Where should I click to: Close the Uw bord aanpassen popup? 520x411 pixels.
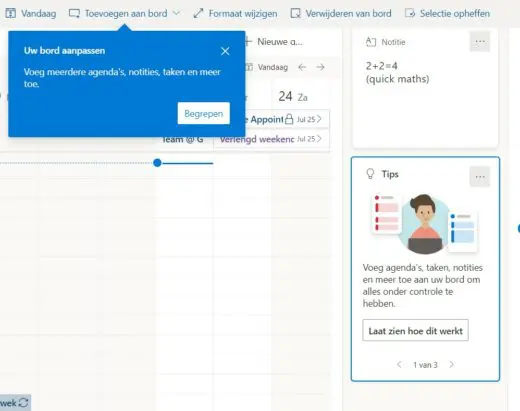pos(225,51)
